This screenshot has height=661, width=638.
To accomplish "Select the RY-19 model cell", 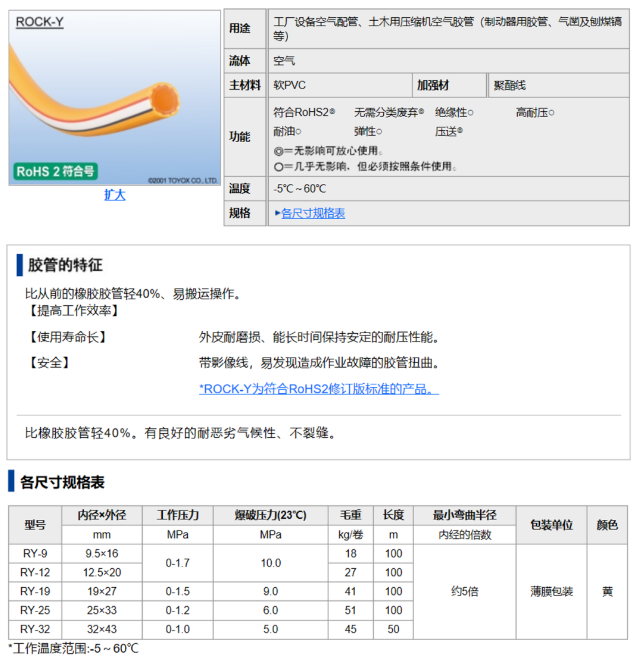I will coord(35,591).
